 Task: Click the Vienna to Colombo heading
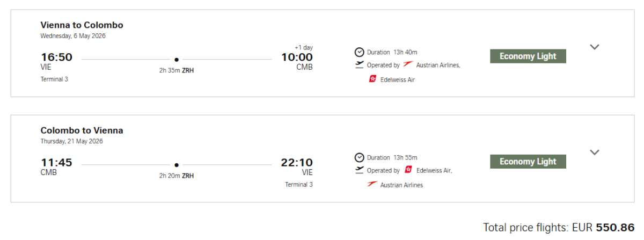point(82,25)
